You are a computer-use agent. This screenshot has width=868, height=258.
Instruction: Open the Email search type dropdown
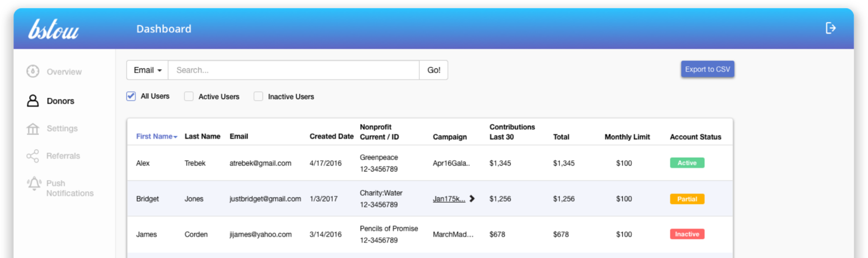[147, 70]
